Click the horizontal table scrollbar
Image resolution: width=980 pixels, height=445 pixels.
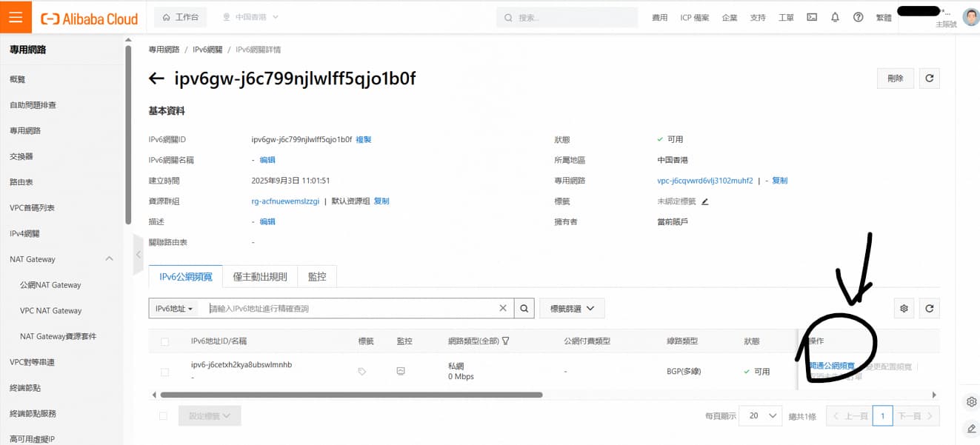pyautogui.click(x=352, y=395)
